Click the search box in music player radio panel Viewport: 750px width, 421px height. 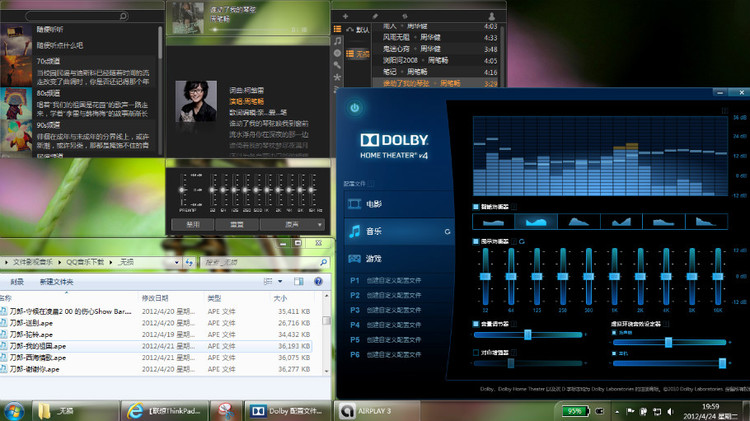(x=77, y=16)
